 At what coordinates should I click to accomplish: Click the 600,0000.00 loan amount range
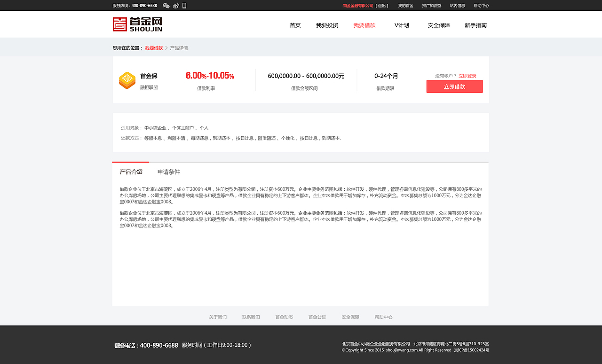pos(306,76)
